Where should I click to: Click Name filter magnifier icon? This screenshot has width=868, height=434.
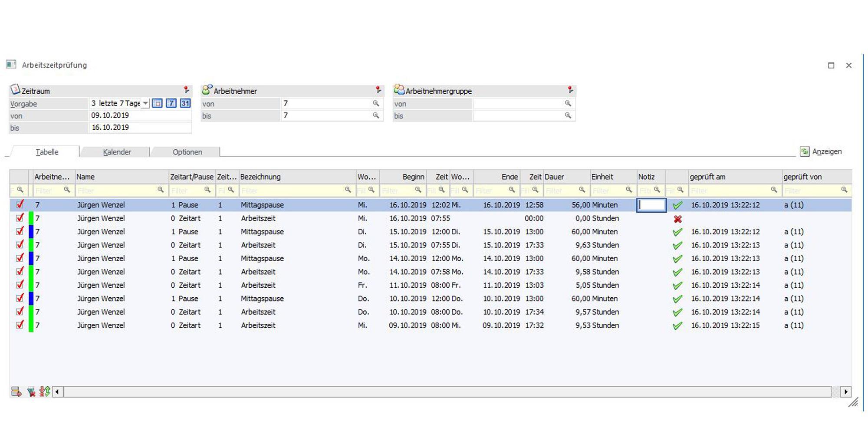coord(161,190)
